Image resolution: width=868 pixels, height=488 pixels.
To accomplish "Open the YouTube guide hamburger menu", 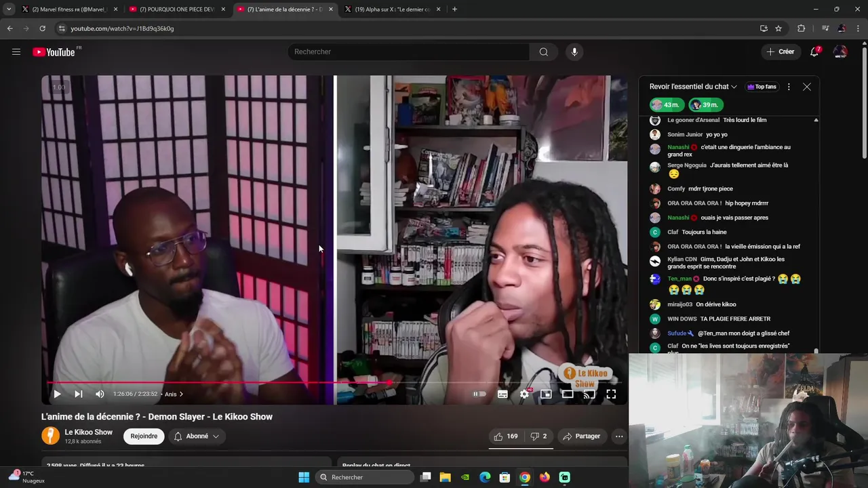I will click(x=16, y=52).
